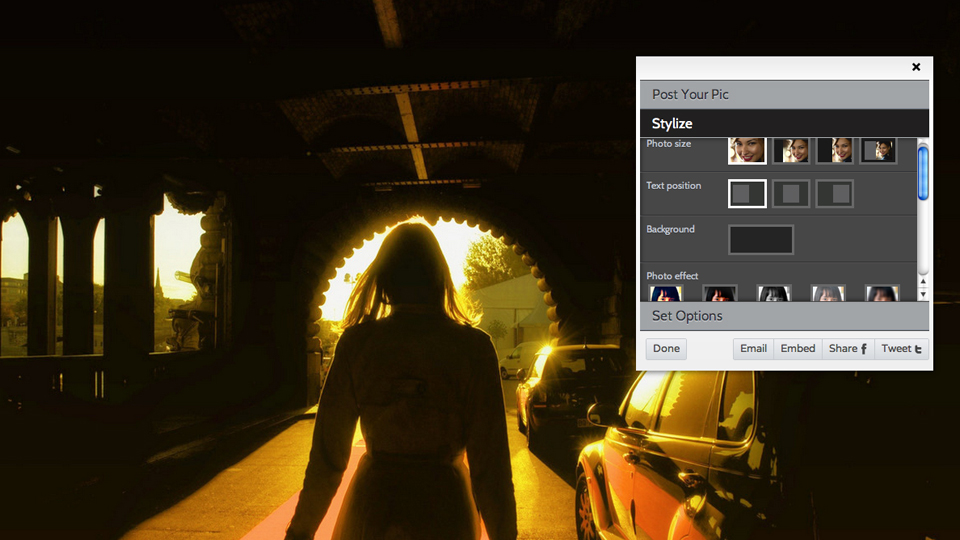Image resolution: width=960 pixels, height=540 pixels.
Task: Open the Embed option
Action: pos(798,349)
